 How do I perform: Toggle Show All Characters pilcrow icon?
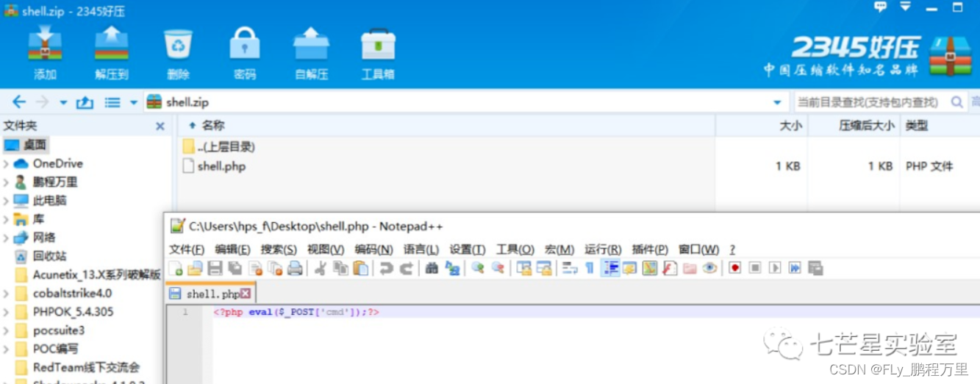(x=589, y=268)
